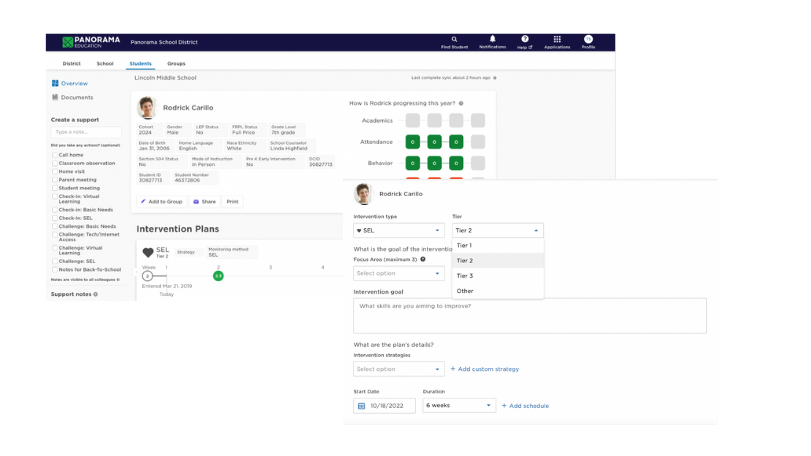Open the Documents sidebar link

point(77,97)
